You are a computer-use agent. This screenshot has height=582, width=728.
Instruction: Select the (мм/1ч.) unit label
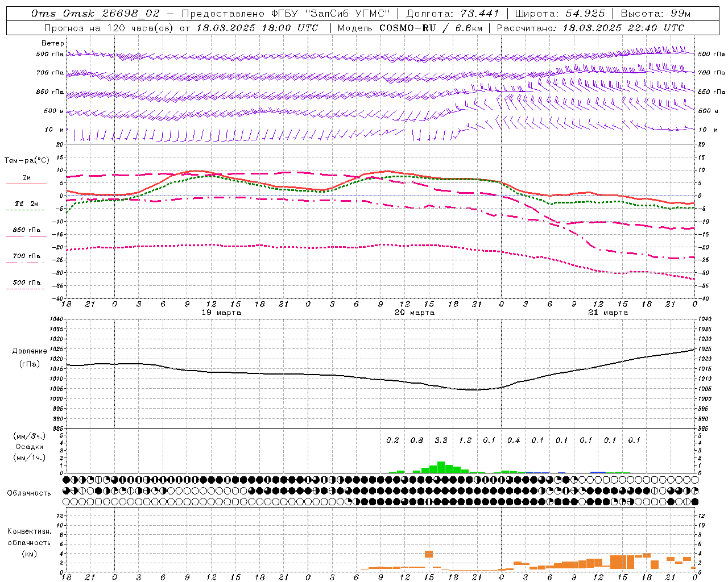pos(30,458)
